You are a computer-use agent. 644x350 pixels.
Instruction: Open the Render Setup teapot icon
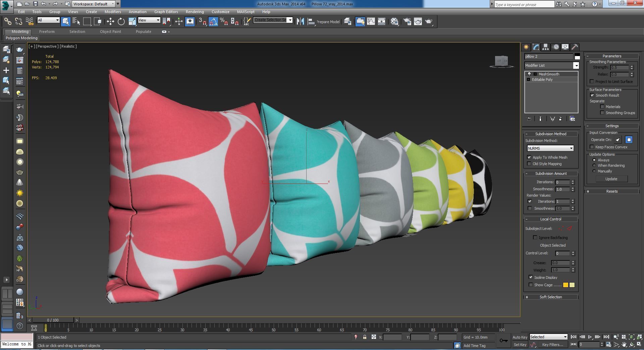pos(407,21)
